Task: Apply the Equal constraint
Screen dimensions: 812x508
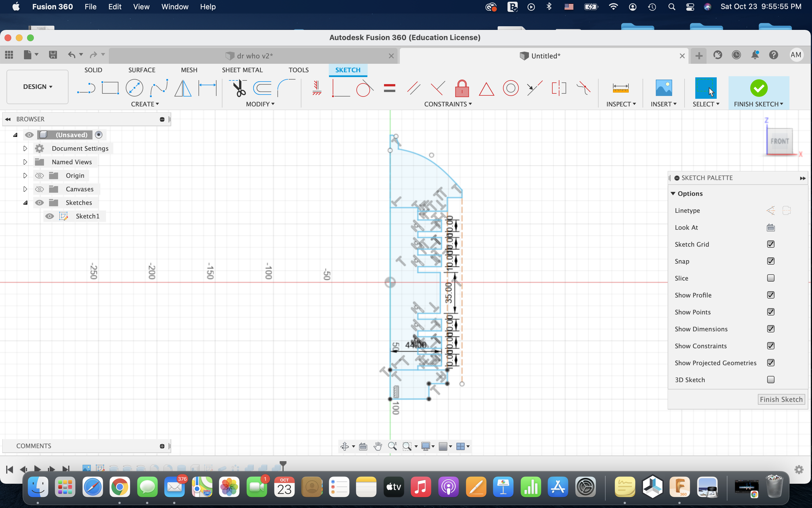Action: pyautogui.click(x=389, y=88)
